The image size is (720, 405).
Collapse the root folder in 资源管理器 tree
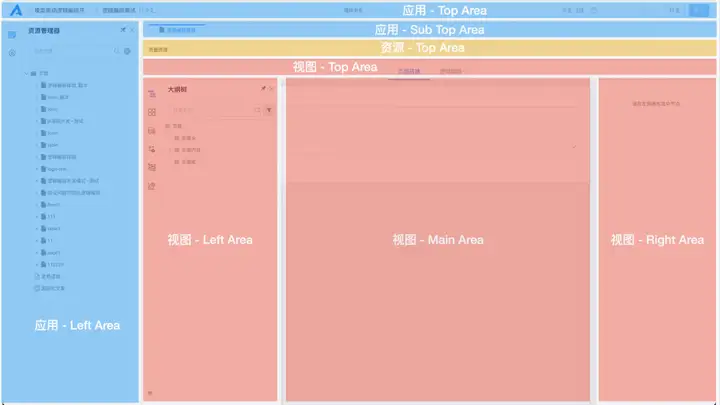pos(27,73)
